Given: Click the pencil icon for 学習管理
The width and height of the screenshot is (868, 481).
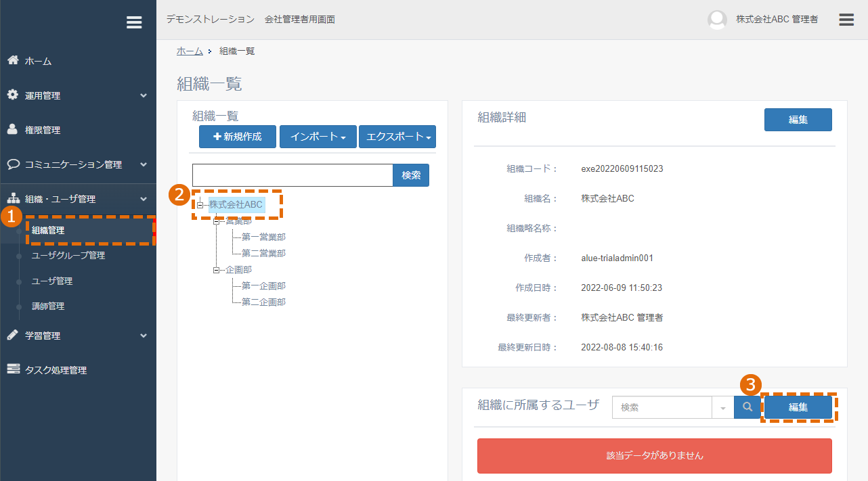Looking at the screenshot, I should (x=12, y=335).
